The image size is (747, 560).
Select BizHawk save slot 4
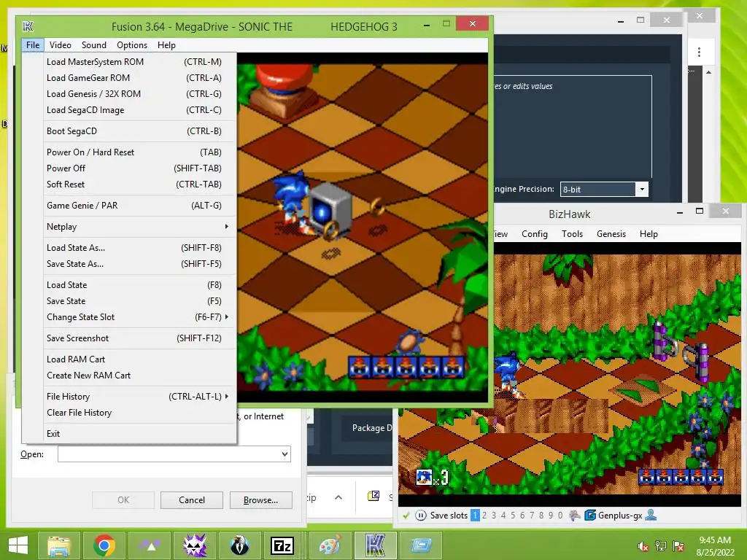coord(503,516)
